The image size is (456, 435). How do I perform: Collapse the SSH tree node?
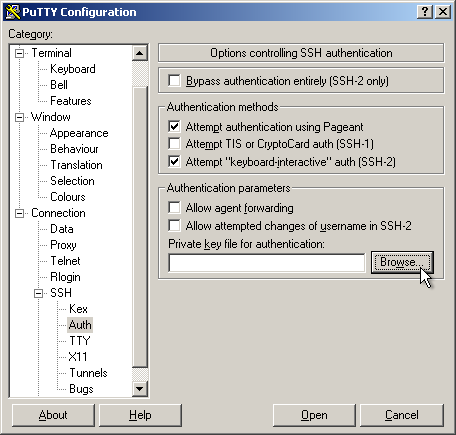point(39,293)
